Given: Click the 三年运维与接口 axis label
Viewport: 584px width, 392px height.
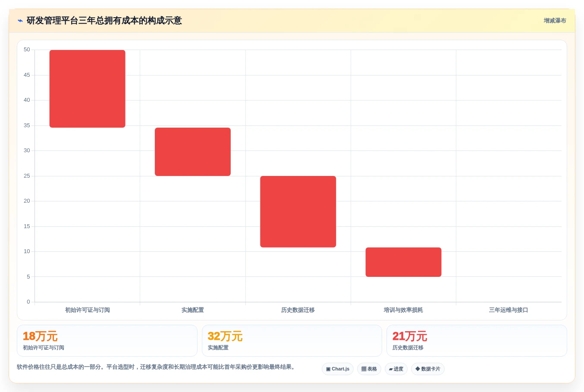Looking at the screenshot, I should [509, 310].
